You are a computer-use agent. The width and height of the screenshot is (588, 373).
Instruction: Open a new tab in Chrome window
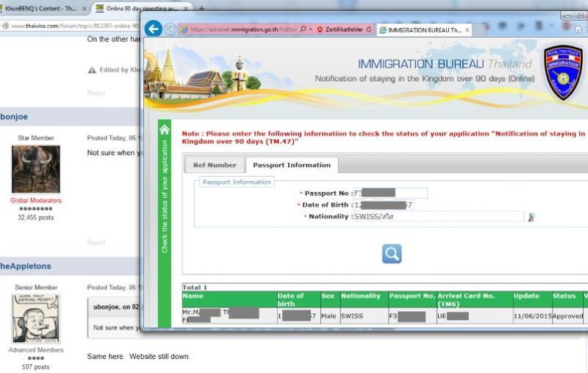tap(201, 8)
